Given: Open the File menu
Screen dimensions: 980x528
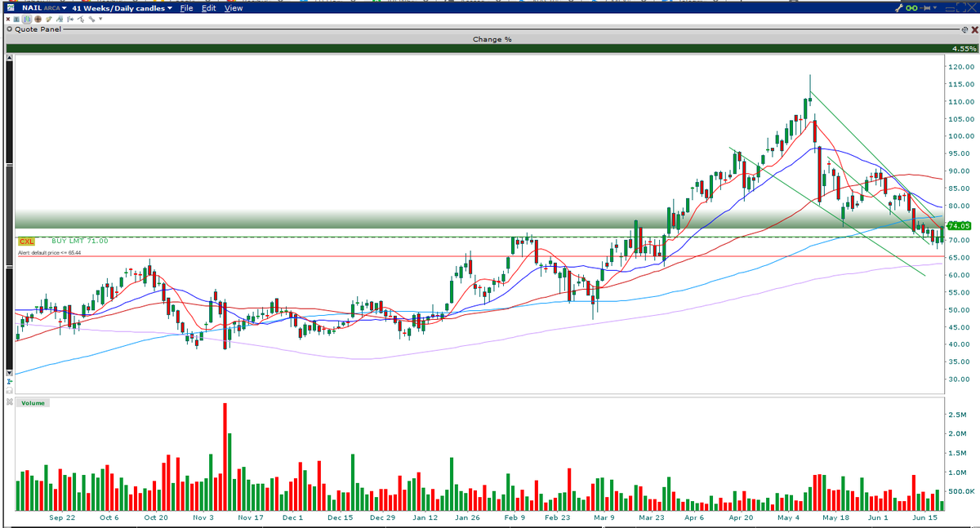Looking at the screenshot, I should click(x=186, y=8).
